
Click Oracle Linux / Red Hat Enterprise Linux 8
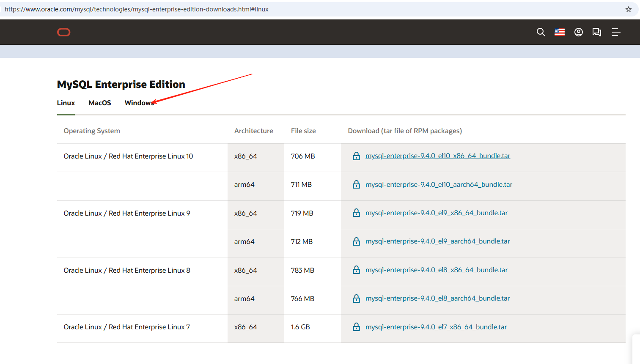[x=127, y=270]
